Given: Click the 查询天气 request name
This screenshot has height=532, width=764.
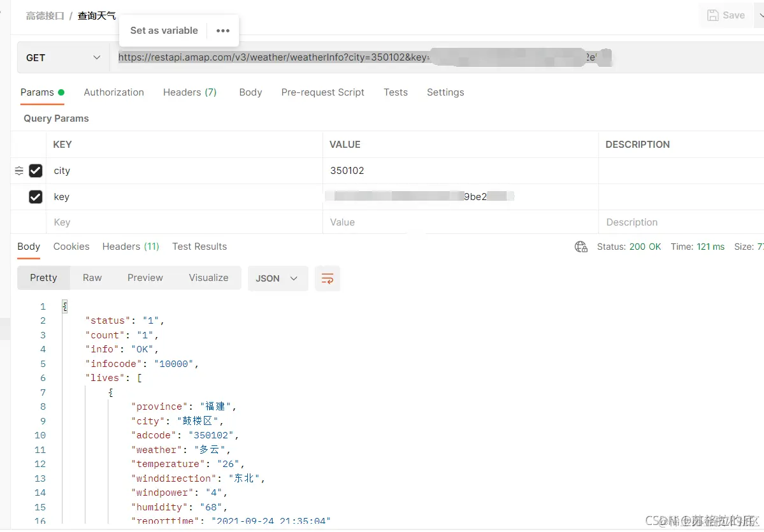Looking at the screenshot, I should [x=96, y=16].
